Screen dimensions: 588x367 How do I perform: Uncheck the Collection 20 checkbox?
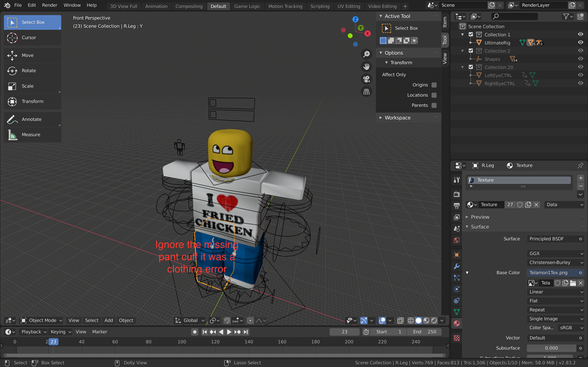coord(470,66)
